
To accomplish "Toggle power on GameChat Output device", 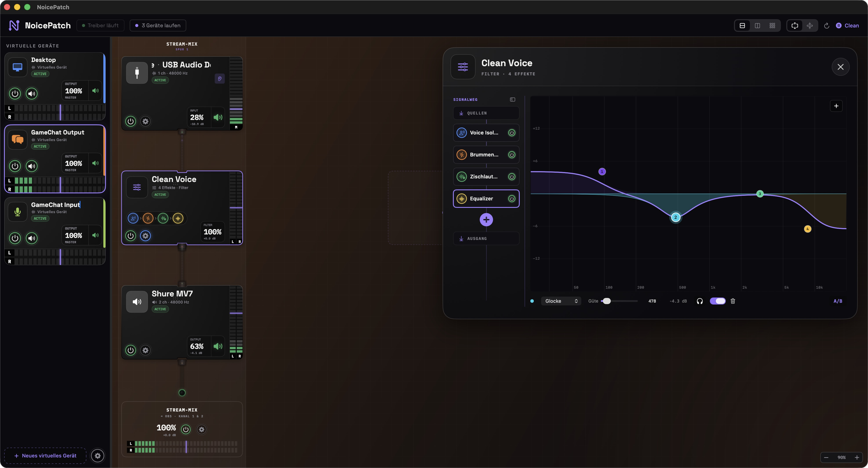I will coord(15,166).
